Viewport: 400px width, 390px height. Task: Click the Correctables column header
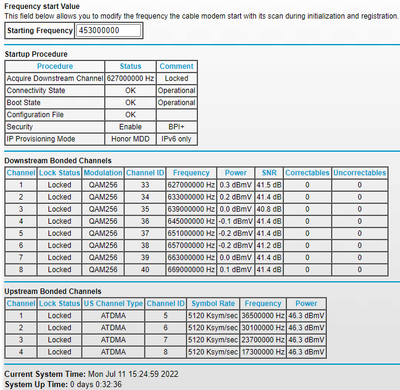[x=307, y=173]
